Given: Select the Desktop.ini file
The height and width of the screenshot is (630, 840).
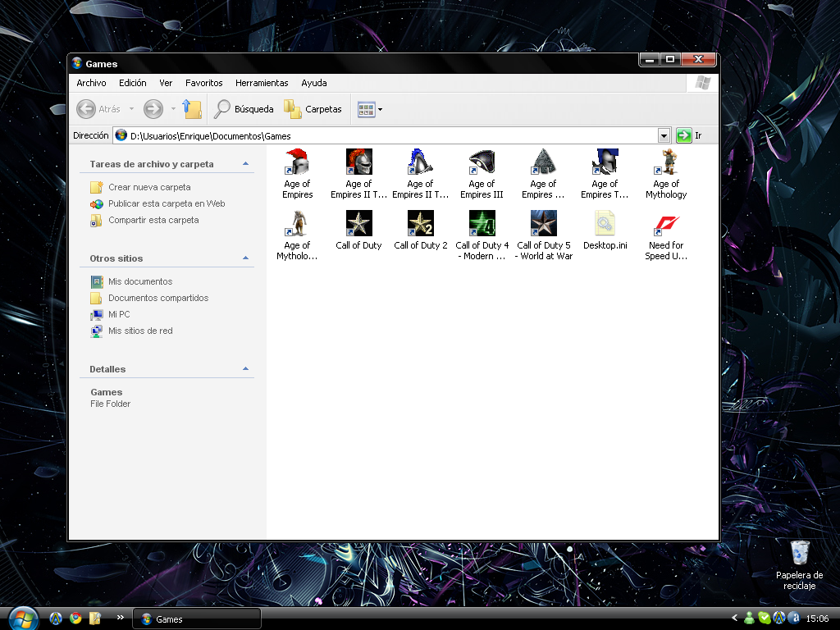Looking at the screenshot, I should tap(605, 231).
